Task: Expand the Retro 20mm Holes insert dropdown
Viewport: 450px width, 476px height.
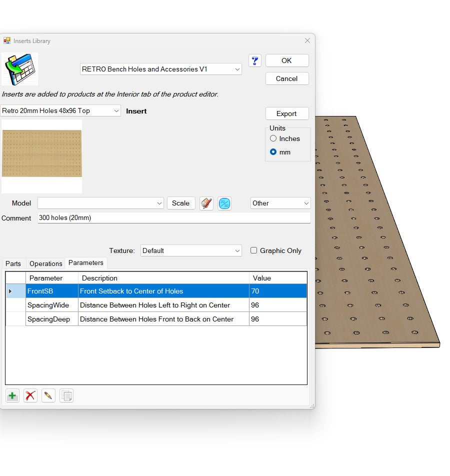Action: coord(60,110)
